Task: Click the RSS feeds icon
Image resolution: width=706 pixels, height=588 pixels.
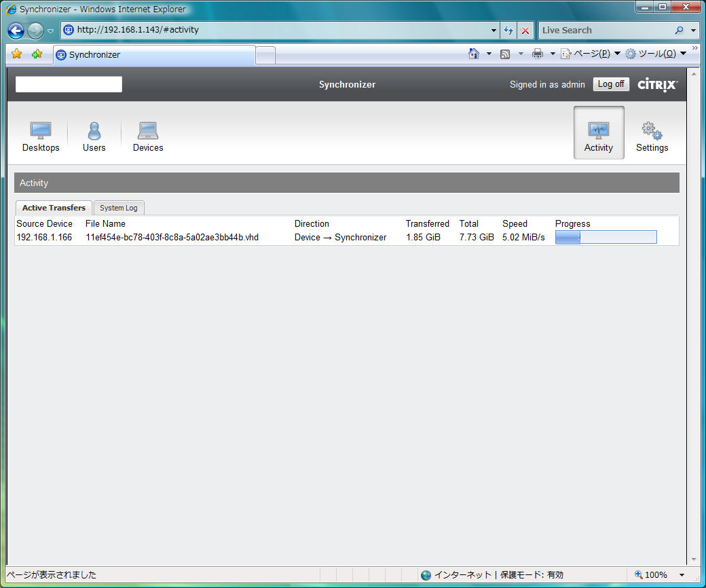Action: pos(505,54)
